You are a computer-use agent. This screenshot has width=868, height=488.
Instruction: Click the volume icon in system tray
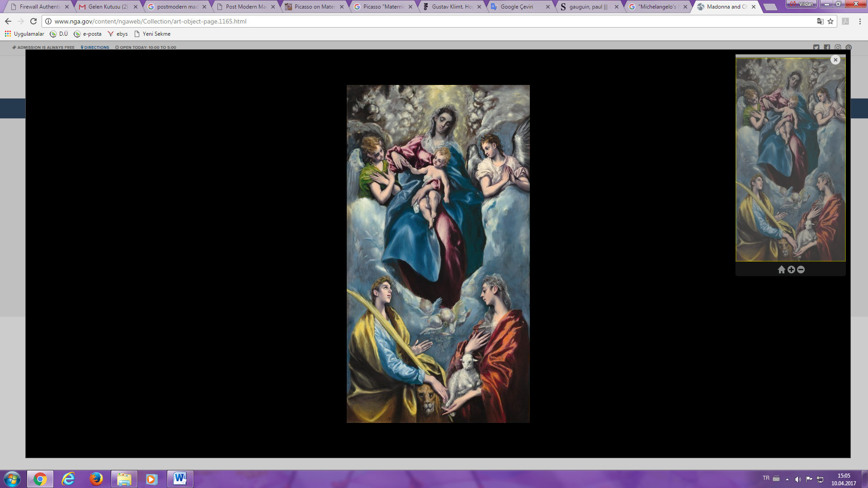[798, 479]
